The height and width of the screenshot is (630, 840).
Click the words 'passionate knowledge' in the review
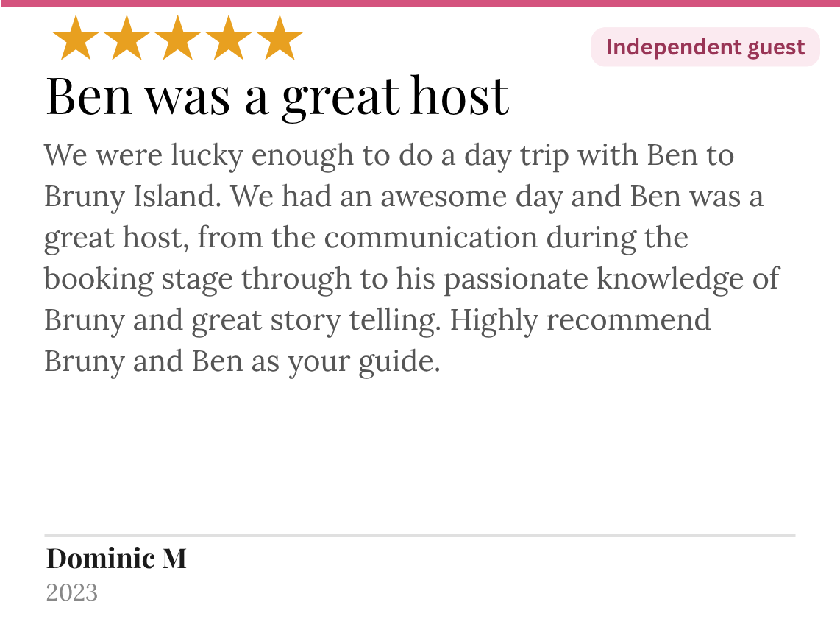(594, 280)
